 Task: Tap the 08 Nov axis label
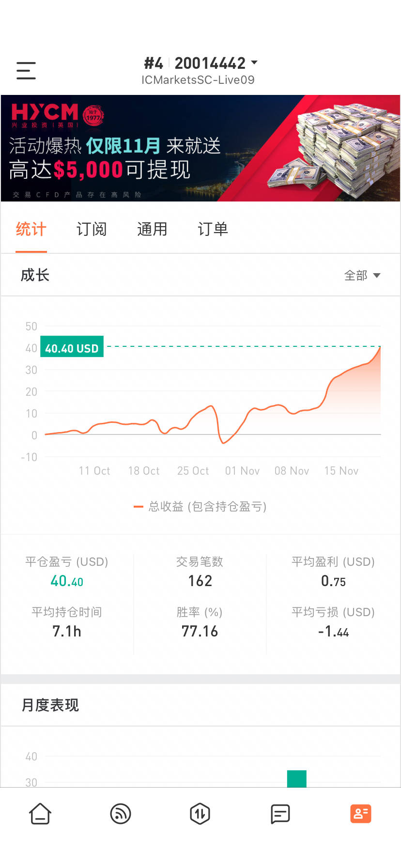[x=292, y=471]
